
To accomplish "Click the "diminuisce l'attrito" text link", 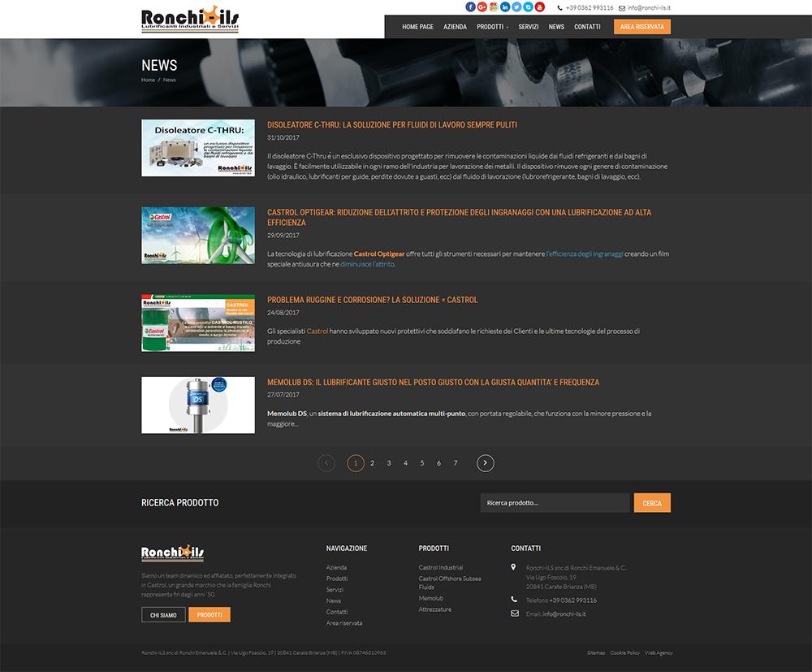I will [x=367, y=264].
